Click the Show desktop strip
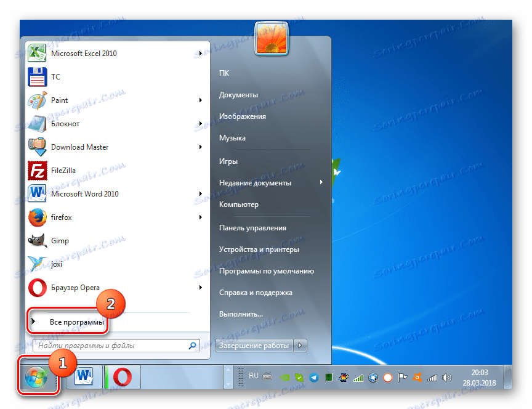 [x=507, y=377]
